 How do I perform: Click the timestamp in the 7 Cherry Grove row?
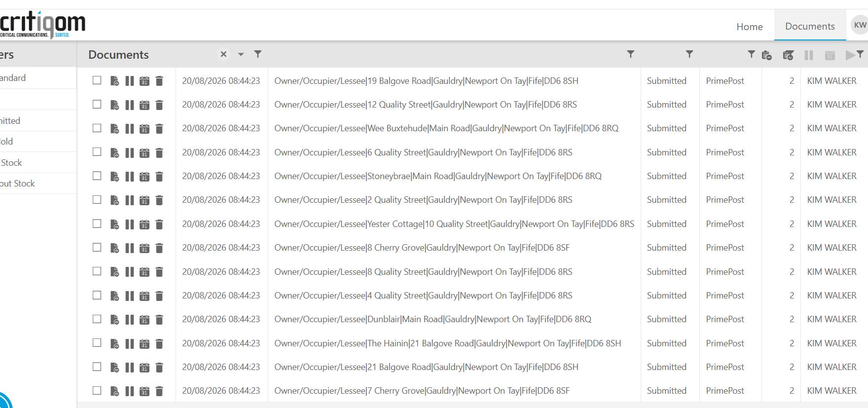221,391
